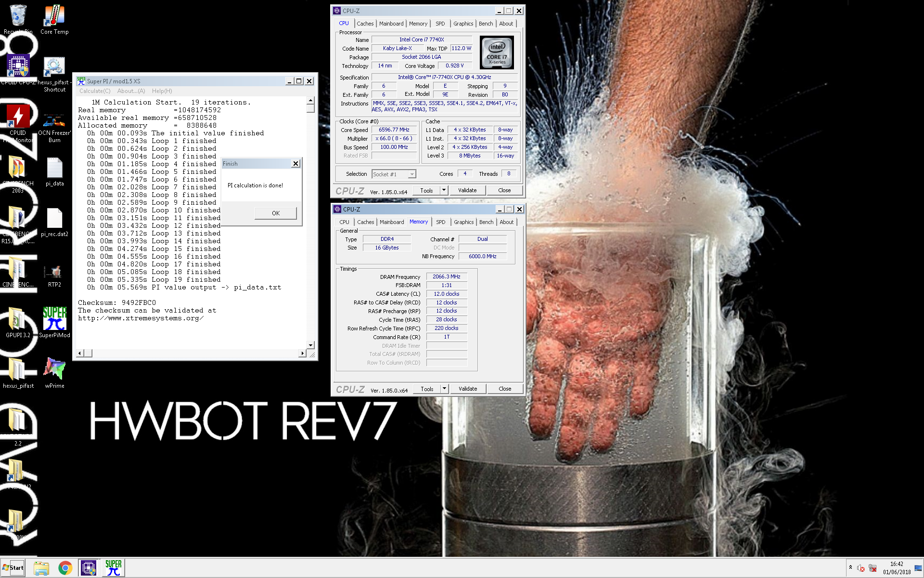Click Validate in bottom CPU-Z window
Image resolution: width=924 pixels, height=578 pixels.
click(468, 389)
